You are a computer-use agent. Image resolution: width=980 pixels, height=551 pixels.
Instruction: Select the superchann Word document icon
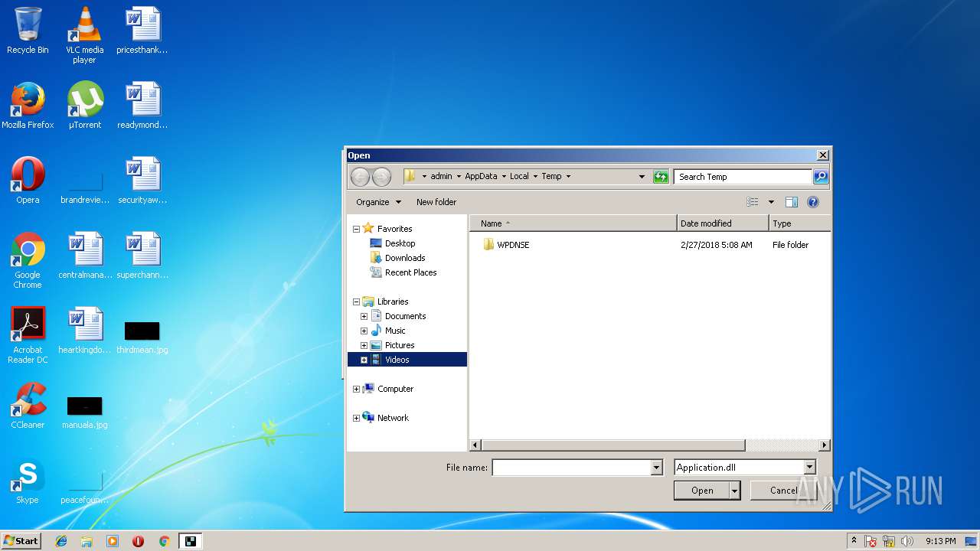click(x=142, y=256)
